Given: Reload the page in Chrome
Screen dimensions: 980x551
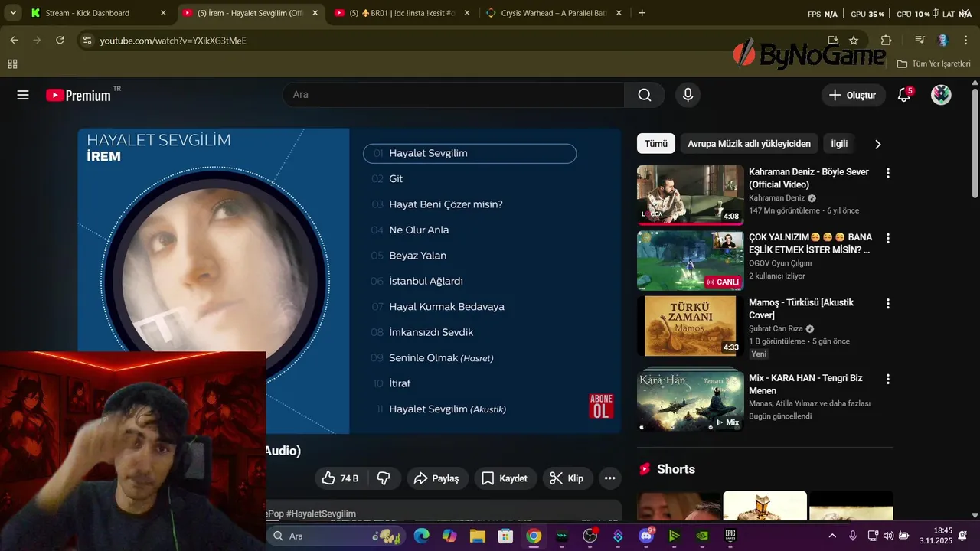Looking at the screenshot, I should [x=60, y=40].
